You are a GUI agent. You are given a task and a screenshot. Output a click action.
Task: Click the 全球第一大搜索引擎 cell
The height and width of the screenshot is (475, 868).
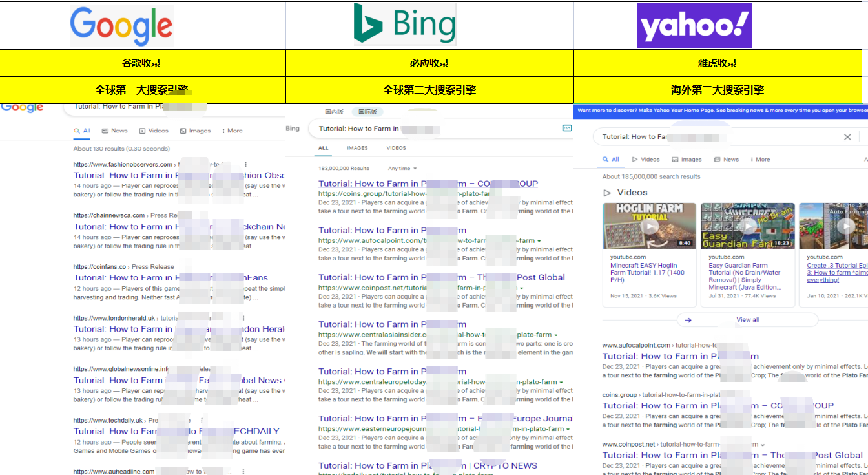pos(143,90)
